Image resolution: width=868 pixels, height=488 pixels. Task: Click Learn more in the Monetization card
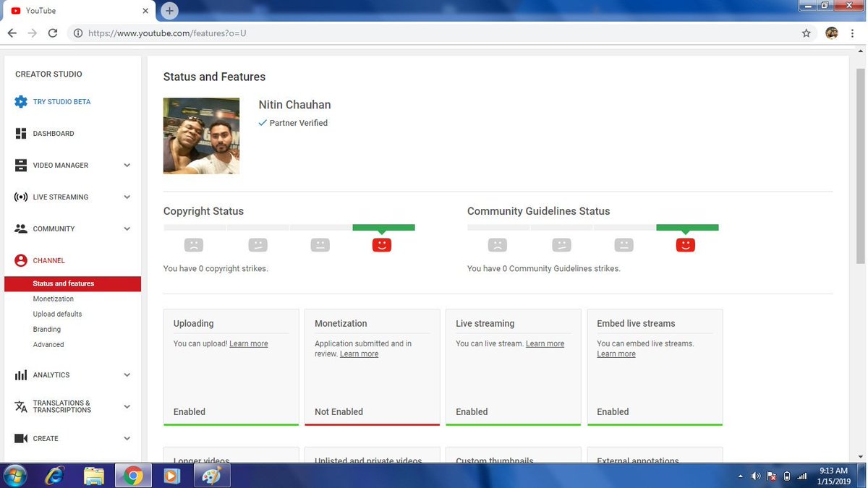(x=359, y=354)
